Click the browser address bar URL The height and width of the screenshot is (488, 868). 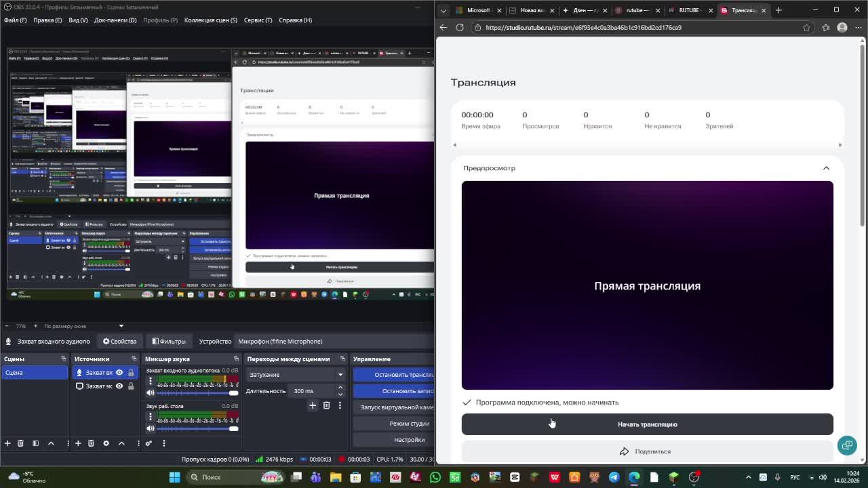click(x=583, y=28)
